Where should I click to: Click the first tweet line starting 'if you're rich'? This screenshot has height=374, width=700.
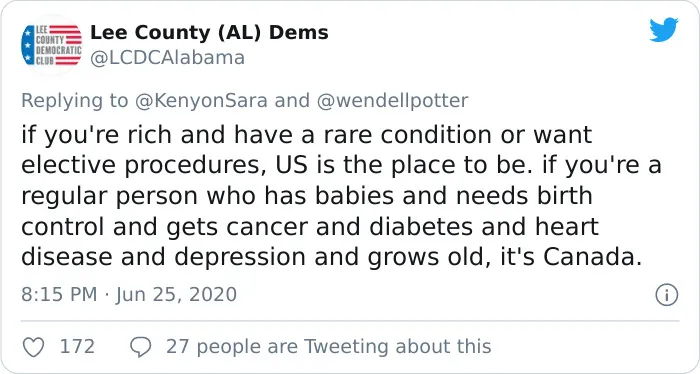306,135
